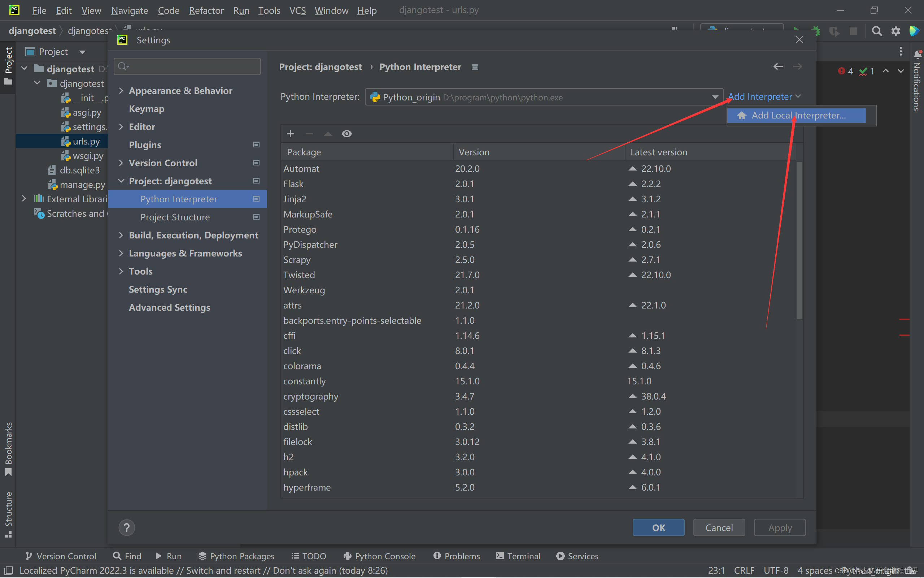Image resolution: width=924 pixels, height=578 pixels.
Task: Click the search everywhere magnifier icon
Action: (x=877, y=31)
